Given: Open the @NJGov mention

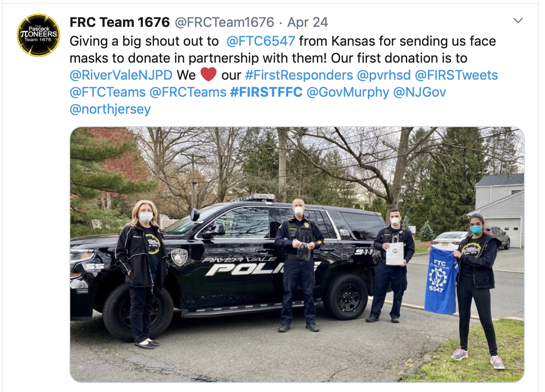Looking at the screenshot, I should pos(420,92).
